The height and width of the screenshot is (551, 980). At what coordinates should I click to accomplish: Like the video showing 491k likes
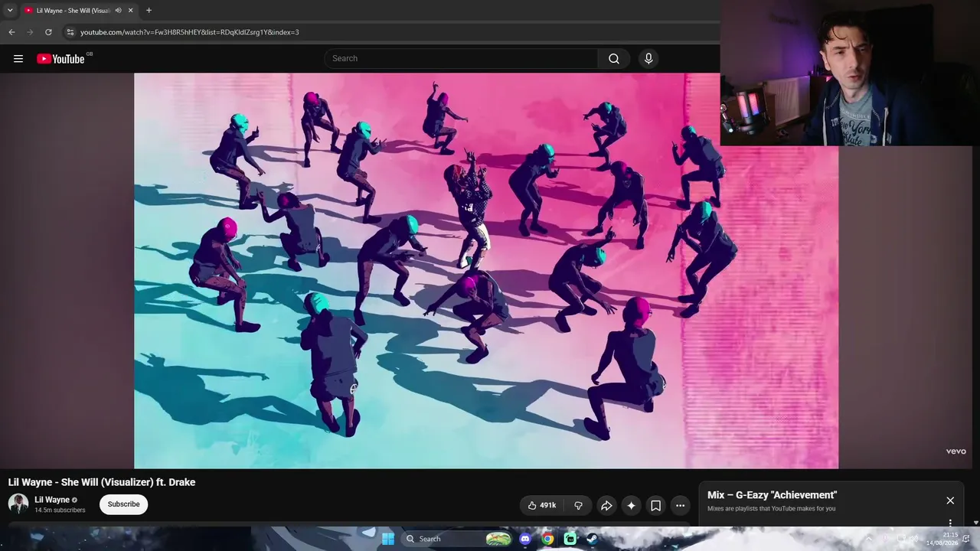click(541, 505)
